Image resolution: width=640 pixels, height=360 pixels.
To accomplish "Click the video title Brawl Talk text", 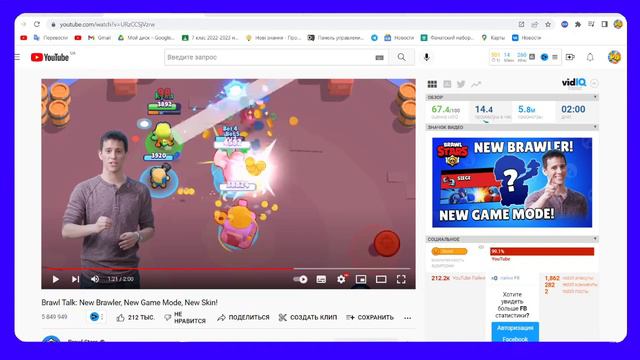I will pos(129,302).
